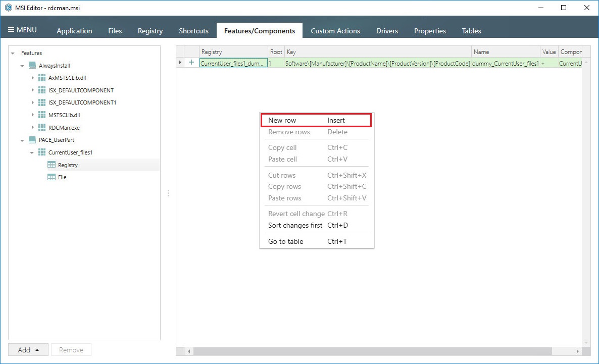Click the Root column header
Screen dimensions: 599x364
pos(276,51)
